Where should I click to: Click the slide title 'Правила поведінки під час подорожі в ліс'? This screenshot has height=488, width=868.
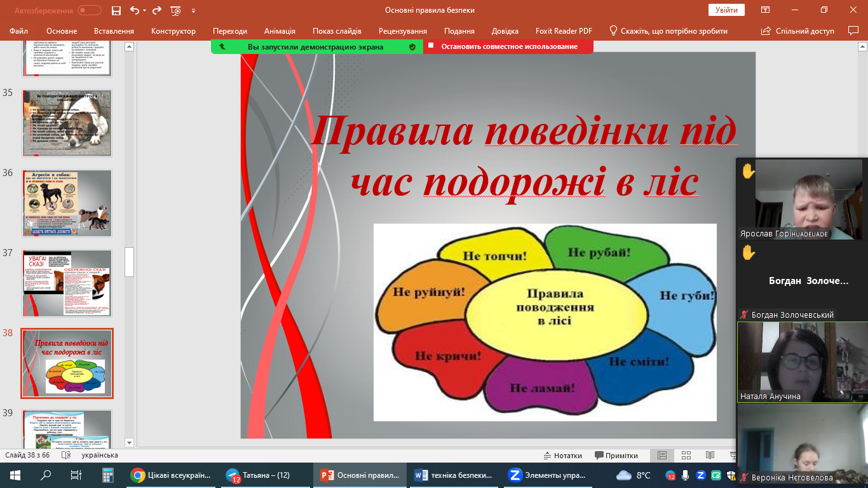(524, 158)
